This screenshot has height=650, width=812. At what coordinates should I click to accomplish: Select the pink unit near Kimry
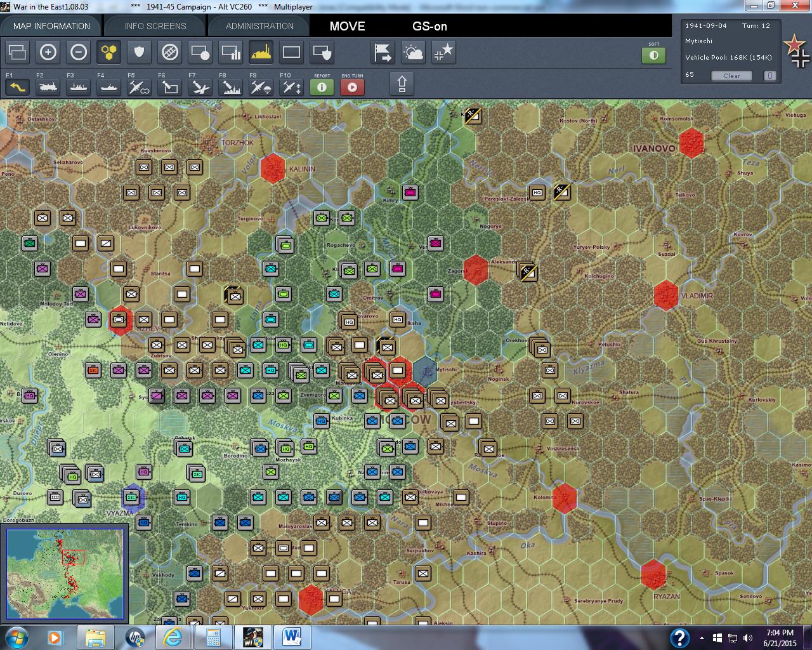click(410, 192)
